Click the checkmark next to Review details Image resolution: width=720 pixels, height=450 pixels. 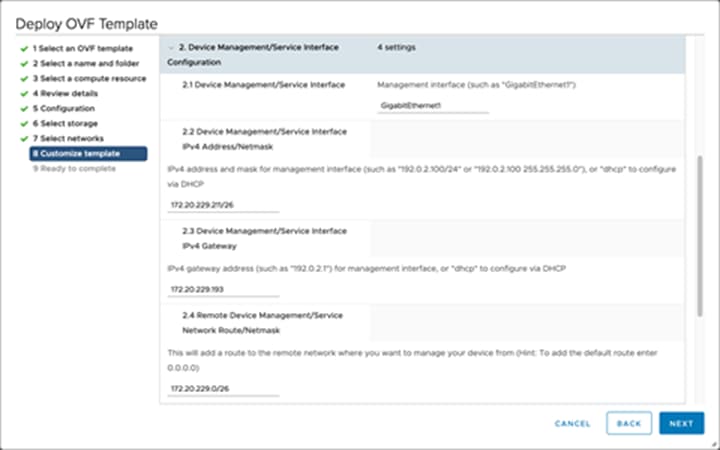click(22, 93)
